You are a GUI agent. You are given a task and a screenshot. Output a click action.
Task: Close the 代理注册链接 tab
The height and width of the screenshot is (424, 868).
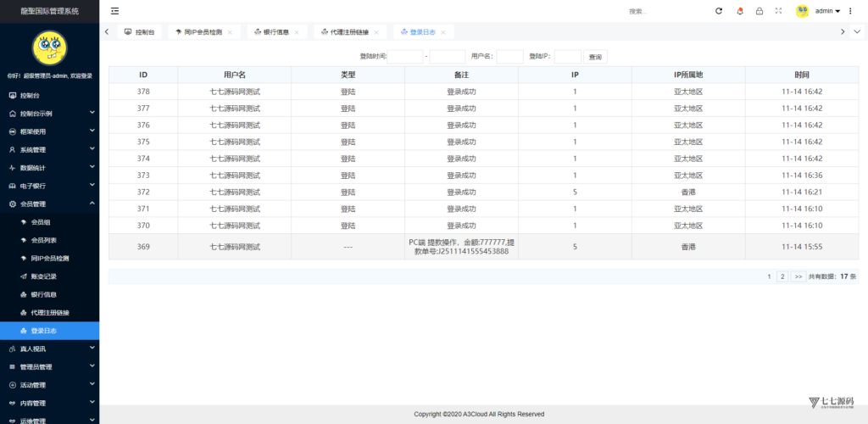(x=376, y=33)
